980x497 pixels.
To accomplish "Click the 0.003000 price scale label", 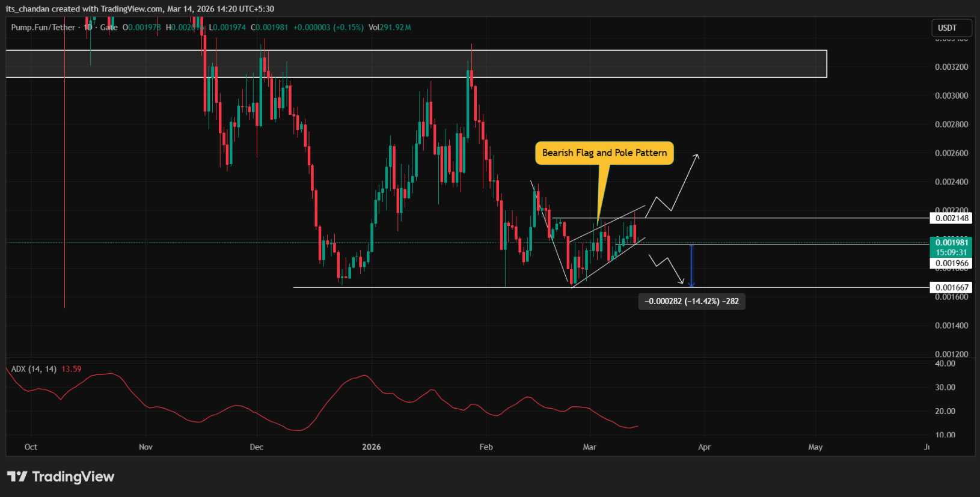I will 951,96.
